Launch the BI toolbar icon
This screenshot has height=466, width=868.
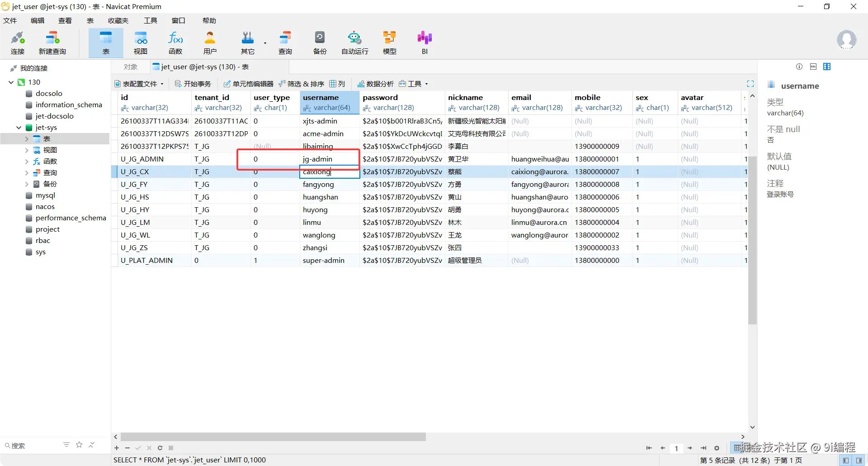tap(425, 43)
